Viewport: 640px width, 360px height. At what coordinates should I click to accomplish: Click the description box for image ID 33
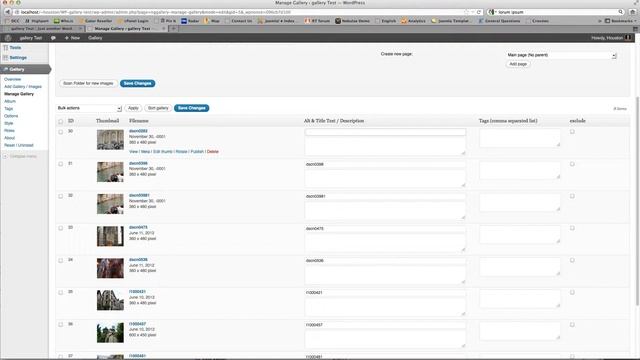[x=385, y=242]
